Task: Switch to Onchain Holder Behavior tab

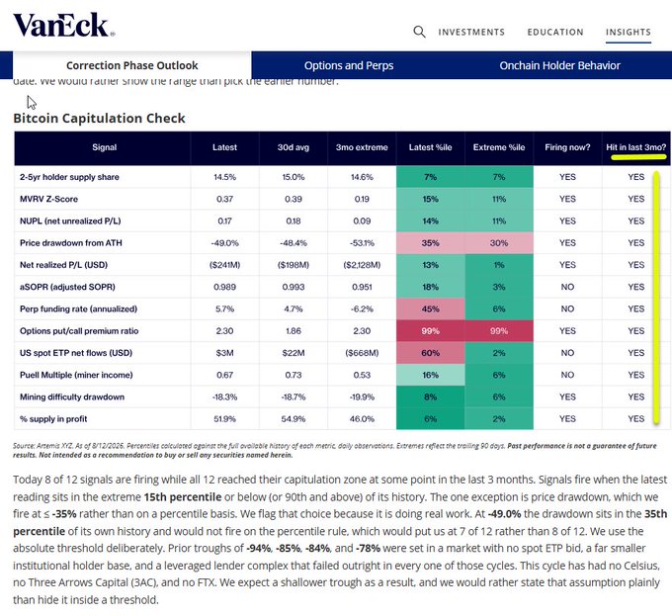Action: coord(559,65)
